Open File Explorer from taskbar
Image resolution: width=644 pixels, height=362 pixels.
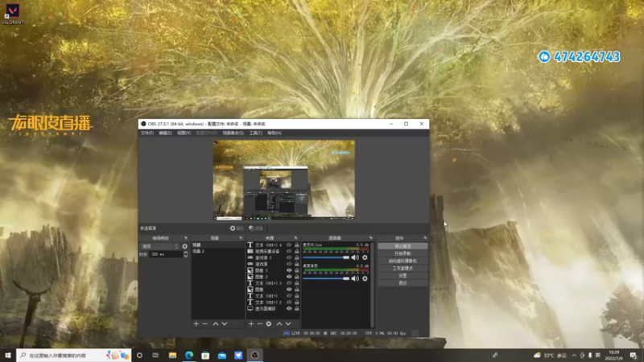coord(172,355)
